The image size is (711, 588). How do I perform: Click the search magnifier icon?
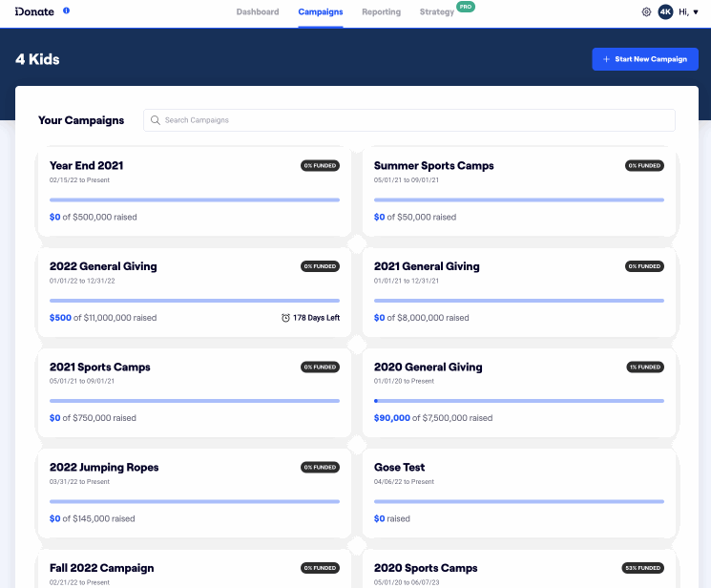tap(155, 120)
